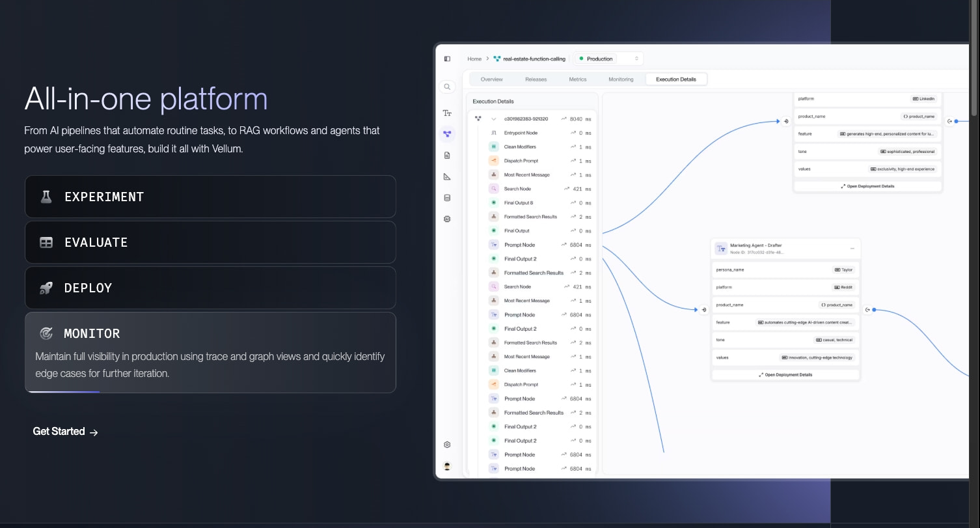This screenshot has width=980, height=528.
Task: Open the real-estate-function-calling breadcrumb
Action: tap(534, 59)
